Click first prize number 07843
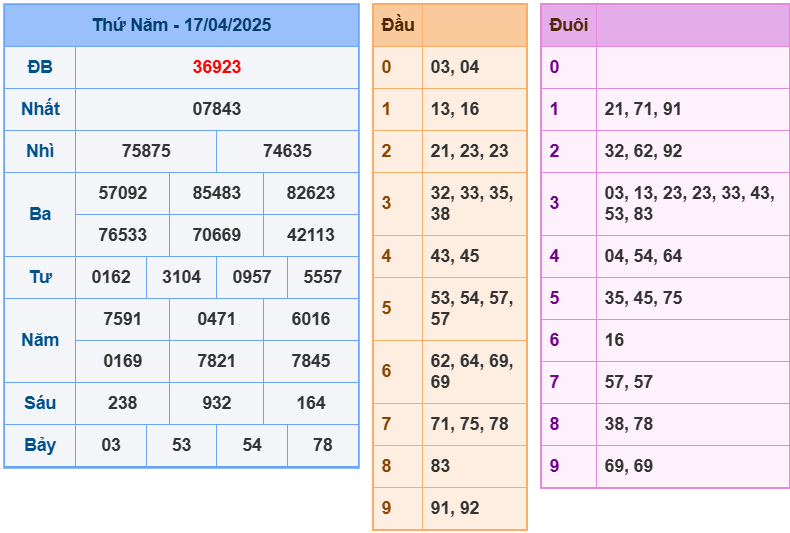The width and height of the screenshot is (790, 533). point(217,109)
